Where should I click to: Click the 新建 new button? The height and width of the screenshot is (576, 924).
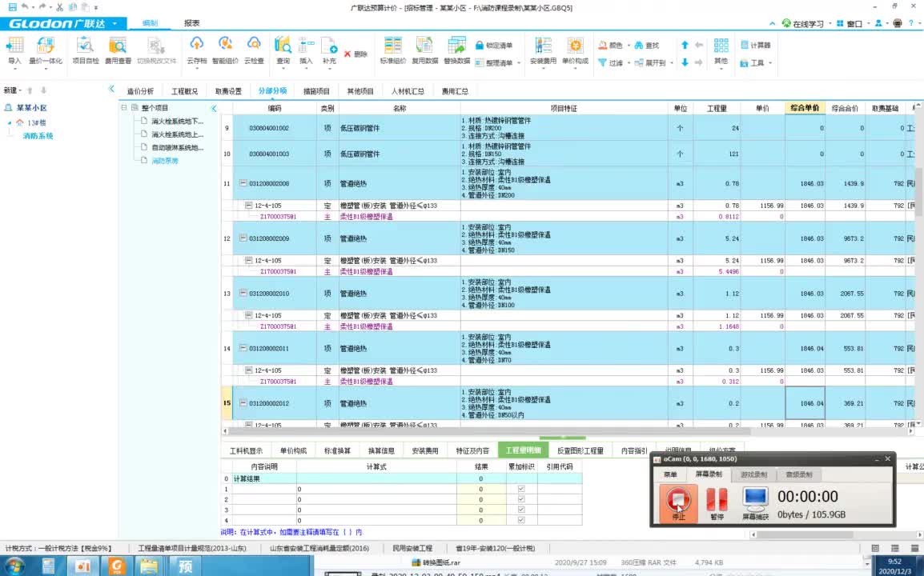(x=12, y=90)
